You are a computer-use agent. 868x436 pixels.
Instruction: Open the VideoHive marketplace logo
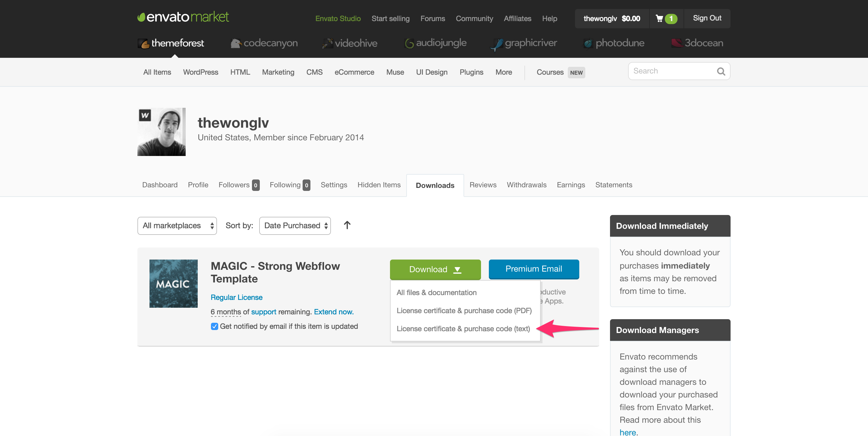pyautogui.click(x=350, y=43)
